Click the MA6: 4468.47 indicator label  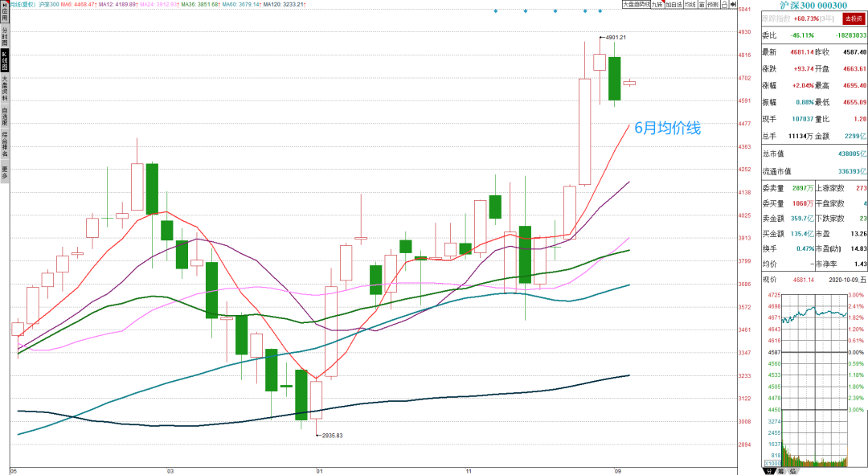[x=79, y=5]
